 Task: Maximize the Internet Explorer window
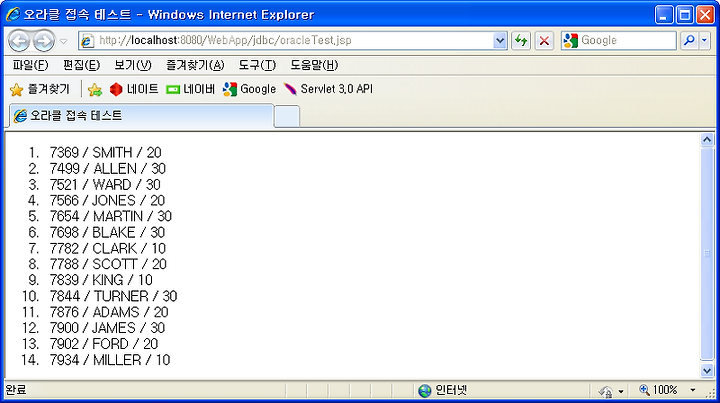coord(685,15)
